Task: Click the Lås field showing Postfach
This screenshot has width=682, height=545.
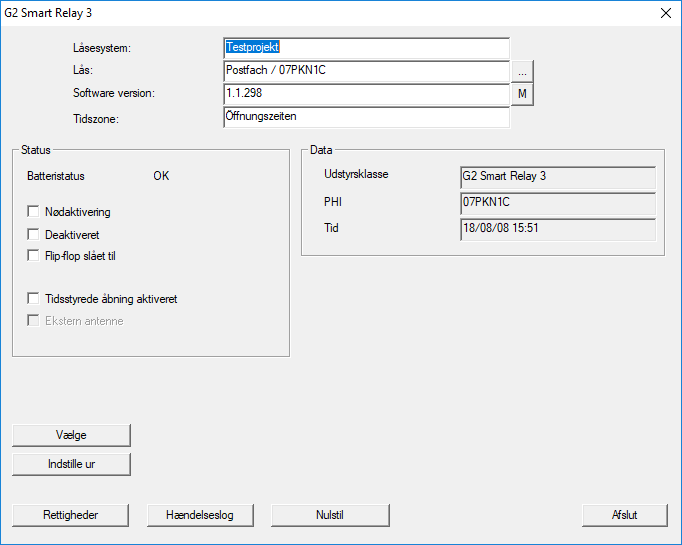Action: 366,71
